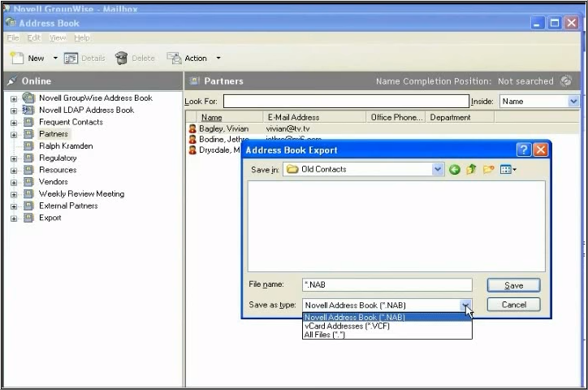Select the Ralph Kramden address book
The image size is (588, 390).
point(66,146)
